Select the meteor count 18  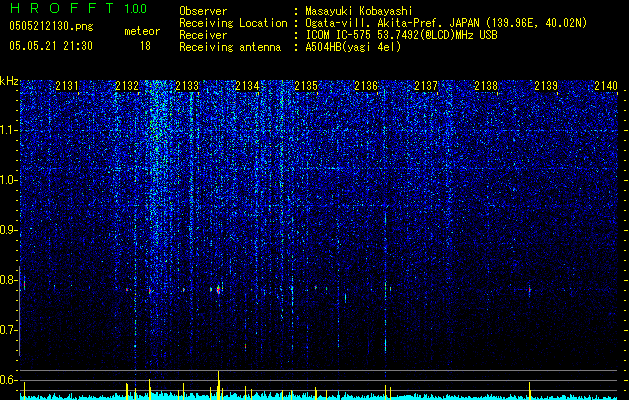click(145, 46)
